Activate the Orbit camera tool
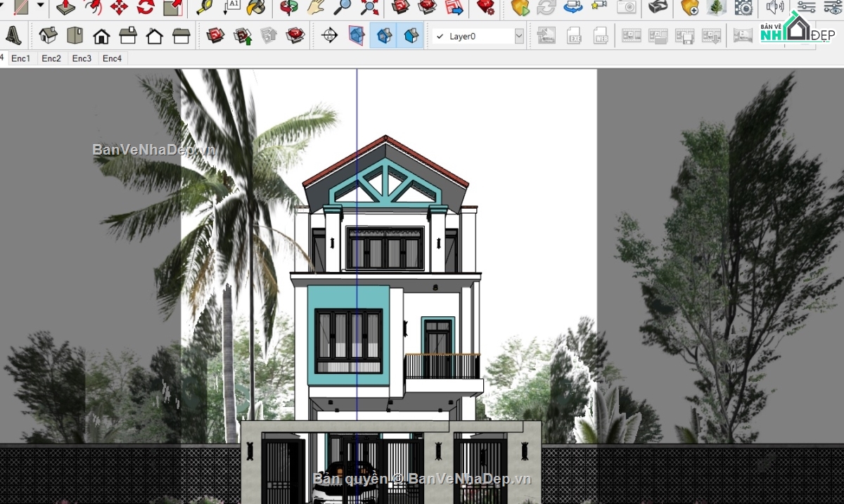 click(x=289, y=8)
